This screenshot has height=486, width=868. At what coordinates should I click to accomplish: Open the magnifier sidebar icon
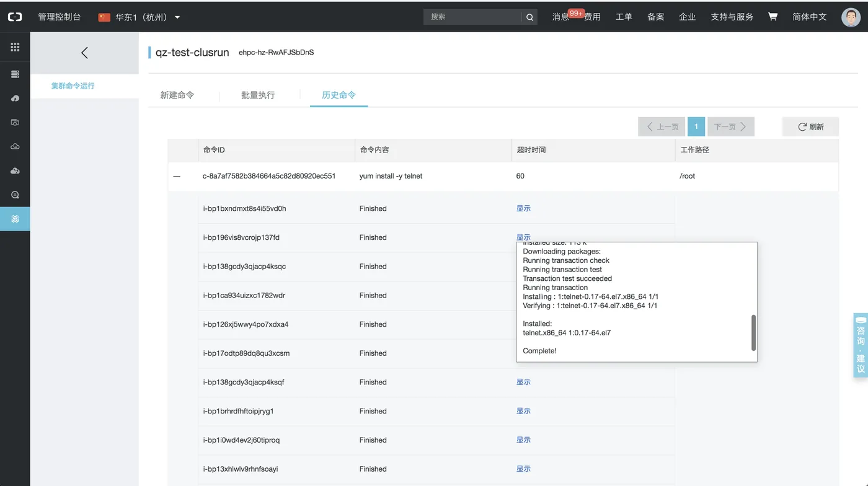pos(15,195)
